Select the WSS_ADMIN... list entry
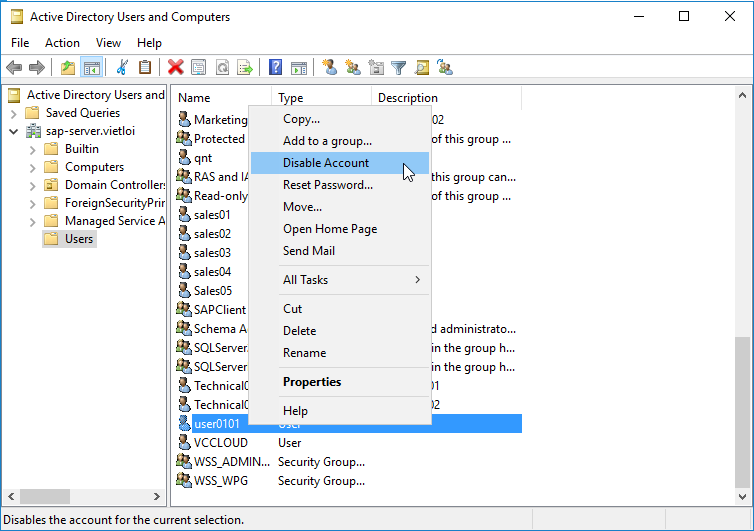Viewport: 754px width, 531px height. 231,461
